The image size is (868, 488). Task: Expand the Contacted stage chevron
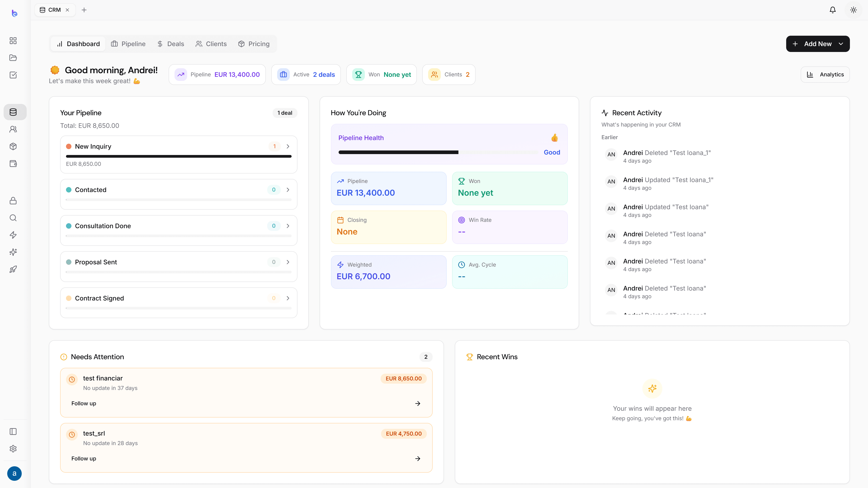(288, 190)
